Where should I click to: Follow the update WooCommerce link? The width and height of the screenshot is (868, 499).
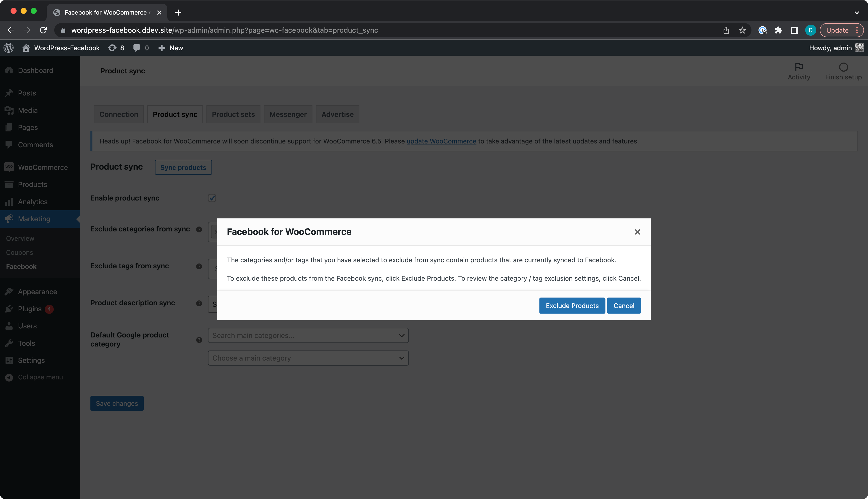click(x=441, y=141)
